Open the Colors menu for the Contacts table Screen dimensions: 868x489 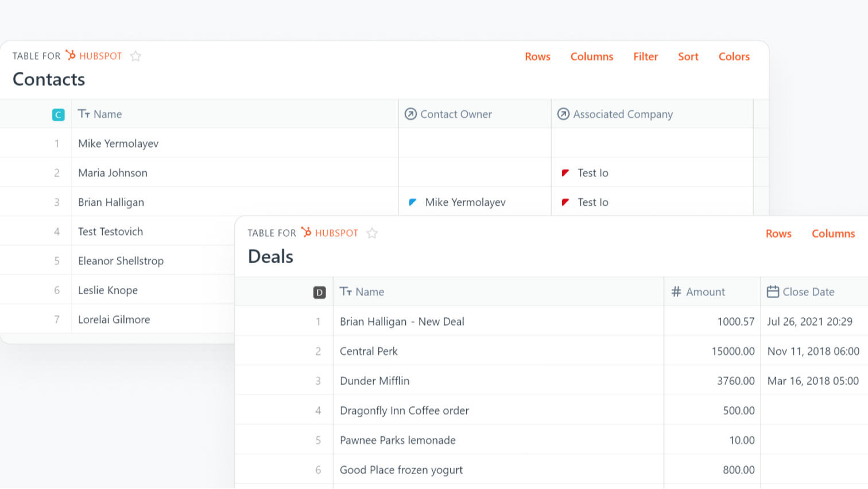pyautogui.click(x=734, y=56)
